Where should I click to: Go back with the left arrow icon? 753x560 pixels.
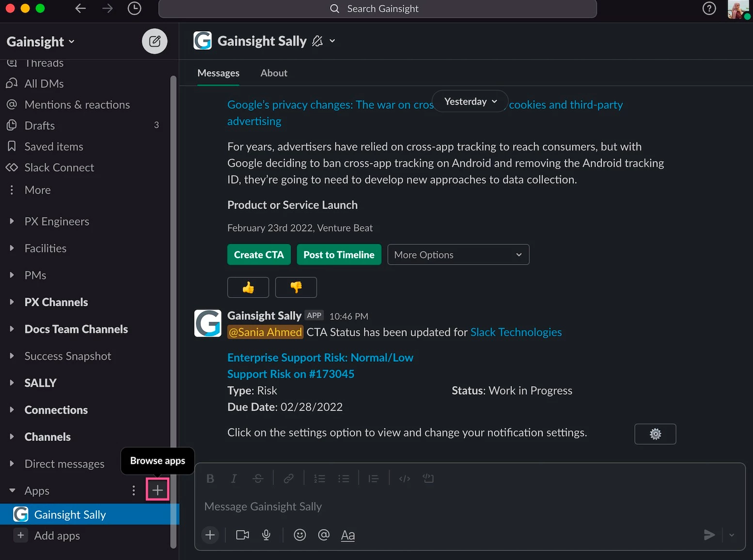click(x=80, y=8)
